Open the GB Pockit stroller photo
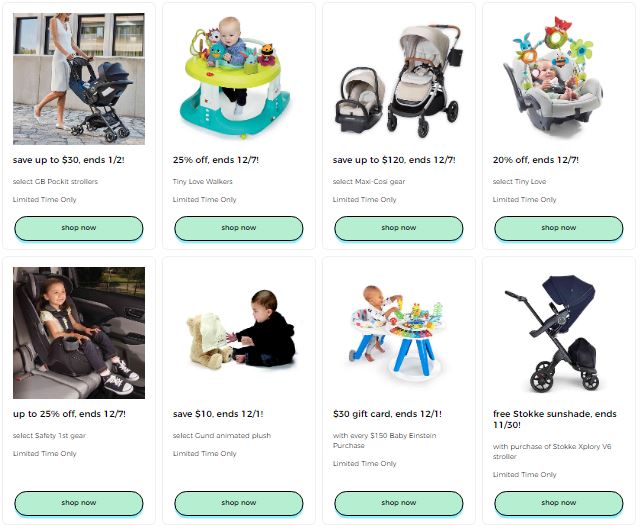Image resolution: width=642 pixels, height=531 pixels. pyautogui.click(x=79, y=79)
